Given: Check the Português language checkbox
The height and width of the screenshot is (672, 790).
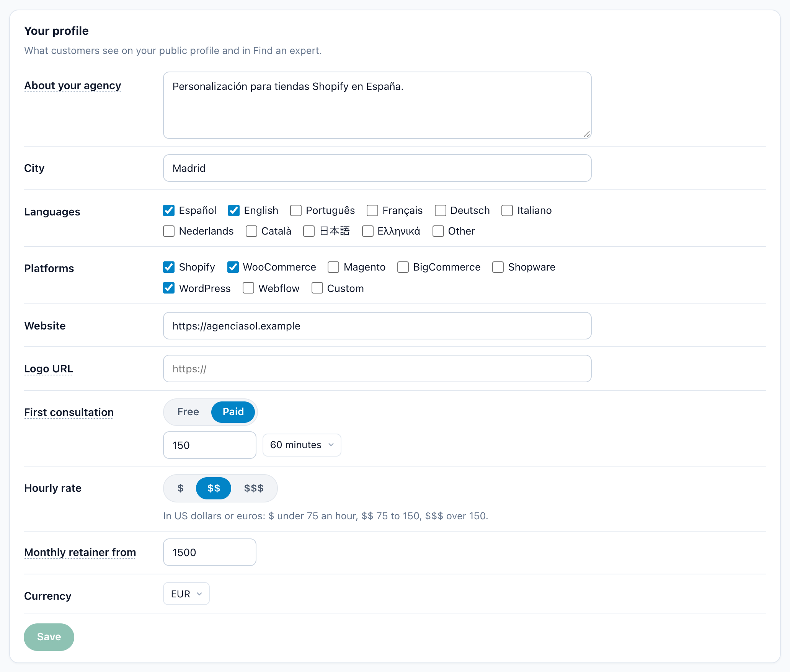Looking at the screenshot, I should pos(296,210).
